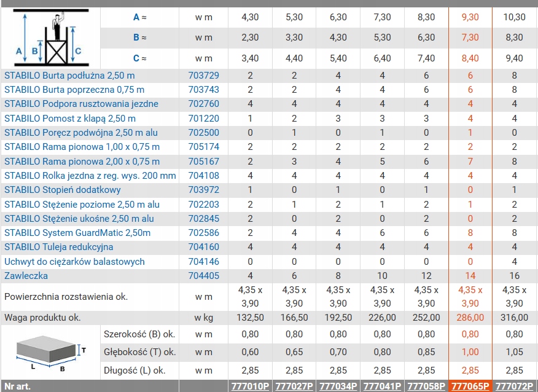This screenshot has height=392, width=538.
Task: Click the Waga produktu ok. row label
Action: (42, 318)
